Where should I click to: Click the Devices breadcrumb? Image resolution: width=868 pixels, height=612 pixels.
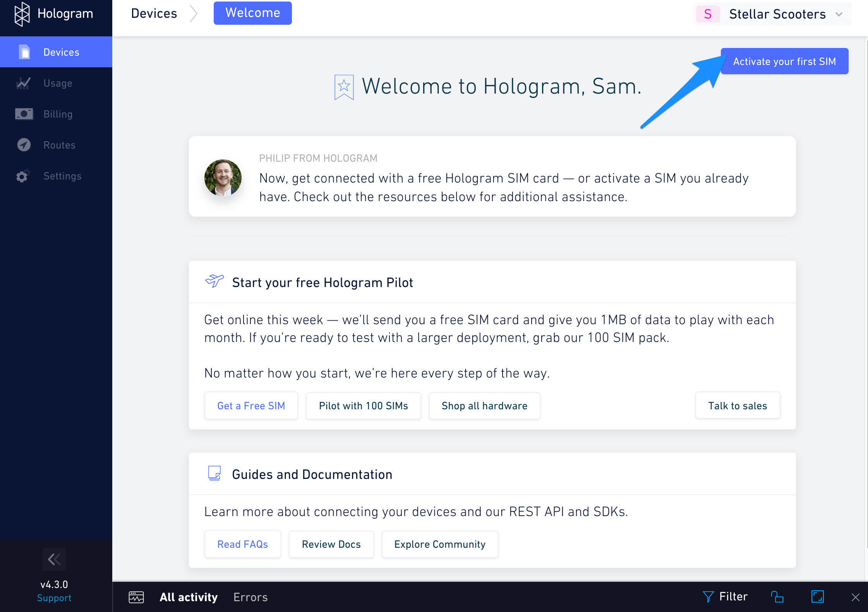point(154,13)
